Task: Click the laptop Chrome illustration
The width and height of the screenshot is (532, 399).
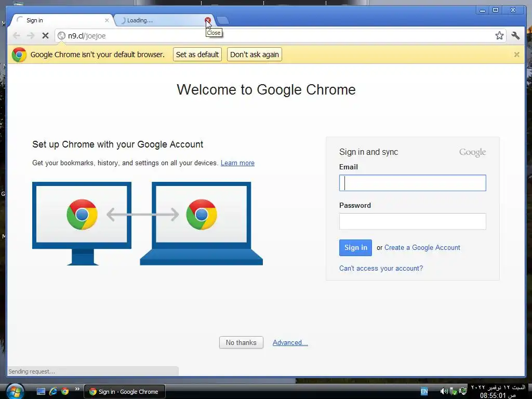Action: tap(202, 223)
